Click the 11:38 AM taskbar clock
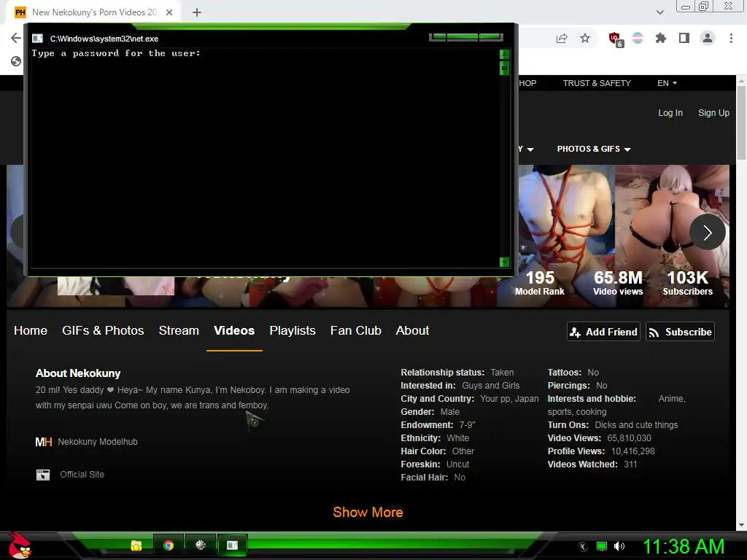The image size is (747, 560). (684, 547)
